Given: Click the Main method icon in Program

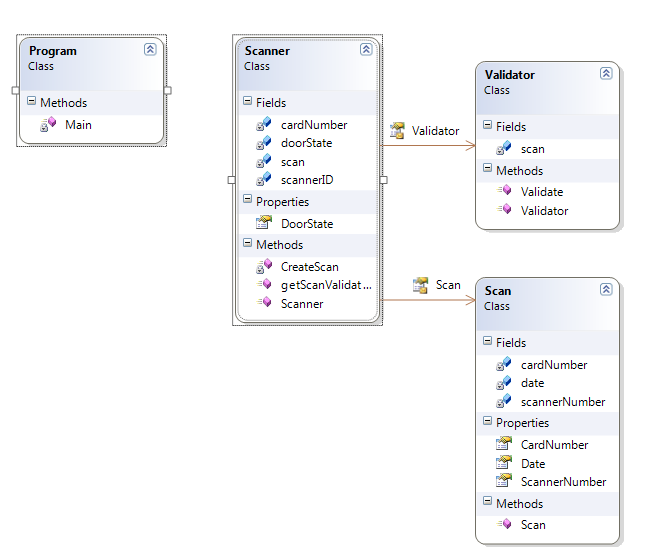Looking at the screenshot, I should point(48,125).
